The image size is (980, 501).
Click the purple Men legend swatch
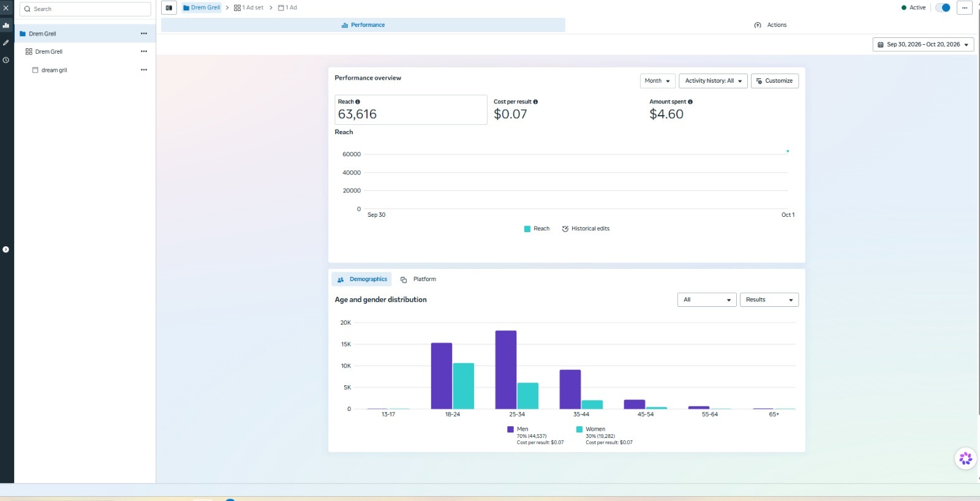click(510, 429)
